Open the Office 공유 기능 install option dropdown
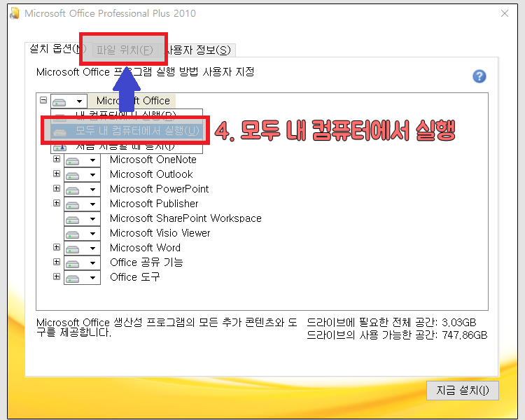 coord(82,263)
